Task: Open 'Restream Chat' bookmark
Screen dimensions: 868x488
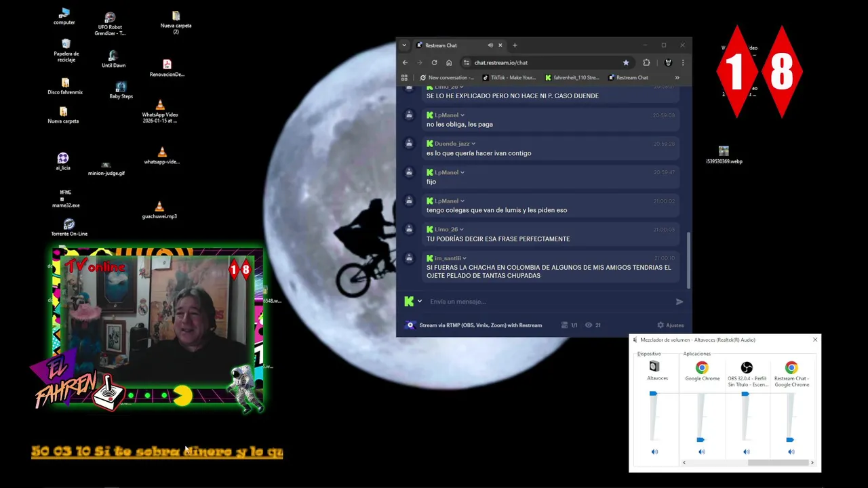Action: [628, 77]
